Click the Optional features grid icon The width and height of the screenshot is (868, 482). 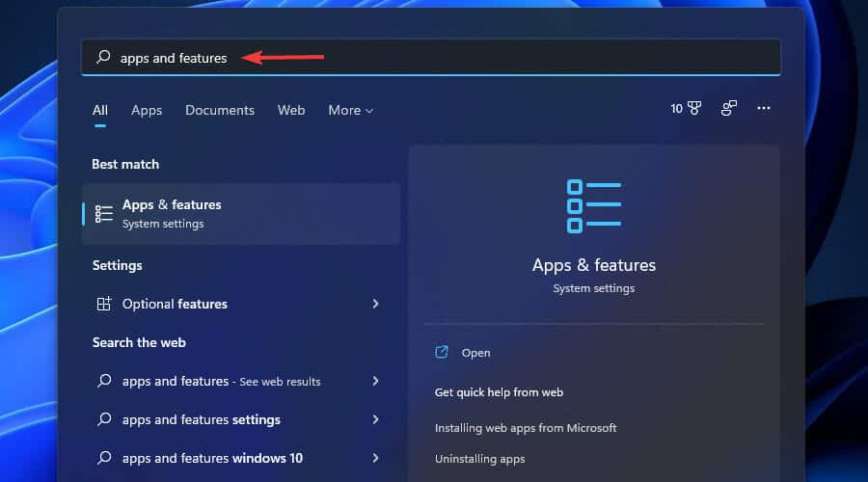(104, 304)
